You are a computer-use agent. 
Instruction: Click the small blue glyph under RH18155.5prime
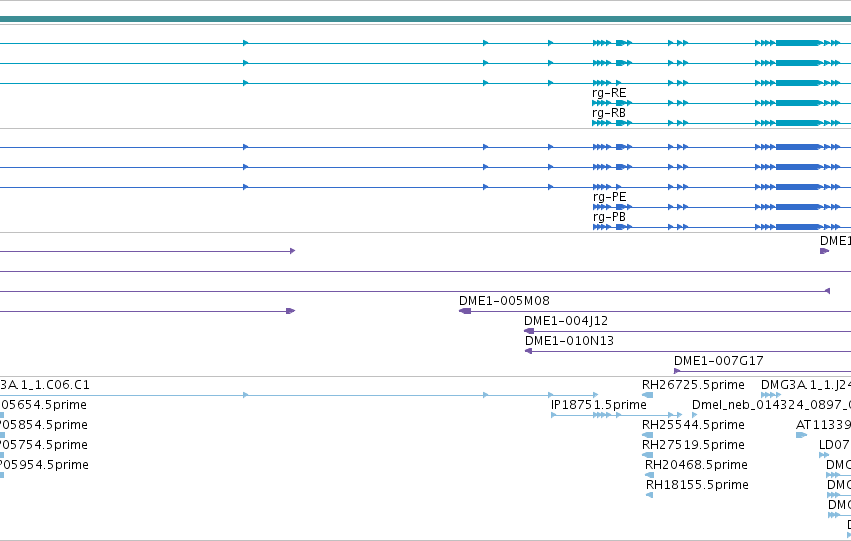point(650,495)
